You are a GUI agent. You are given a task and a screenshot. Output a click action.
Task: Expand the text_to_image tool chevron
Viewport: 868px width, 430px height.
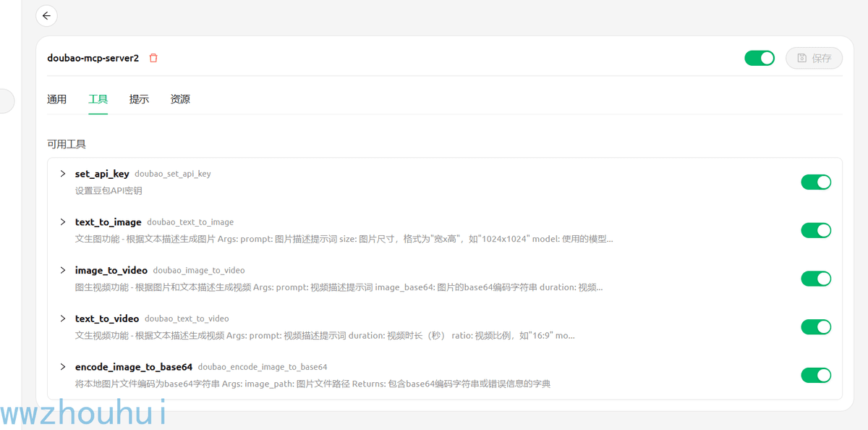(63, 222)
